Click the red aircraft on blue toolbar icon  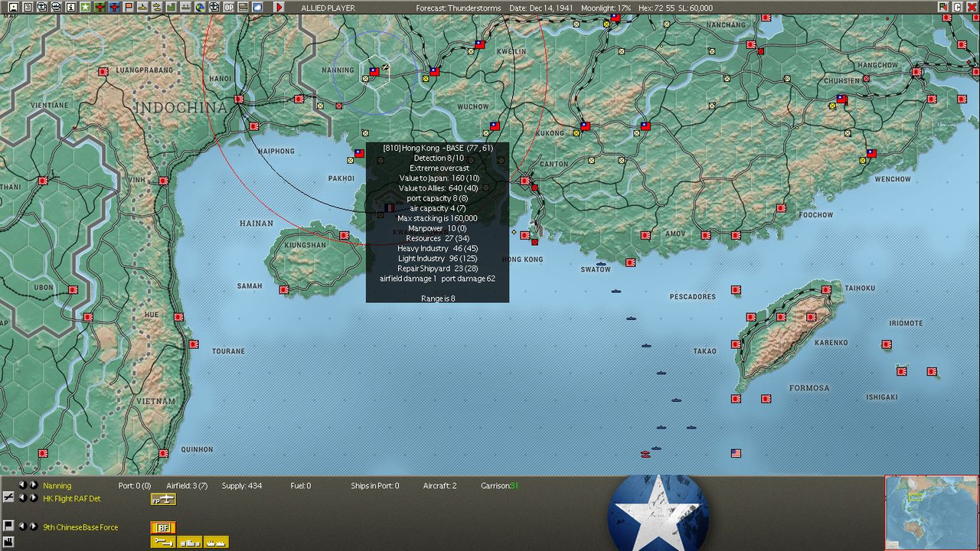coord(114,8)
